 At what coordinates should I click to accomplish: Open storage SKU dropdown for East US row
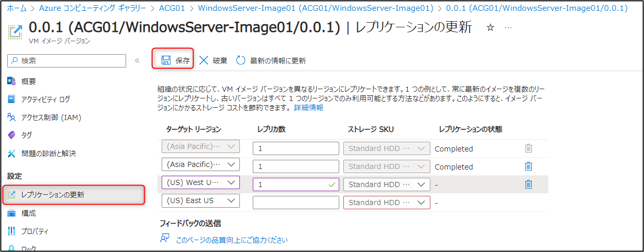coord(387,203)
